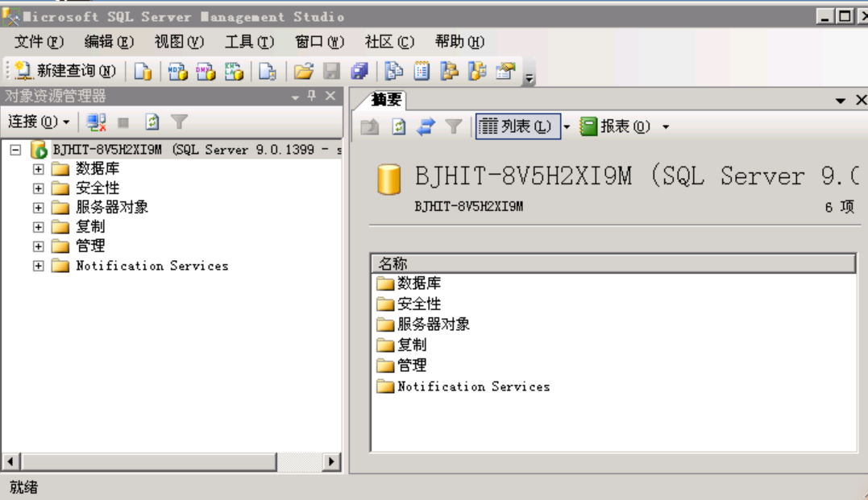Open Template Explorer toolbar icon
Viewport: 868px width, 500px height.
[477, 72]
